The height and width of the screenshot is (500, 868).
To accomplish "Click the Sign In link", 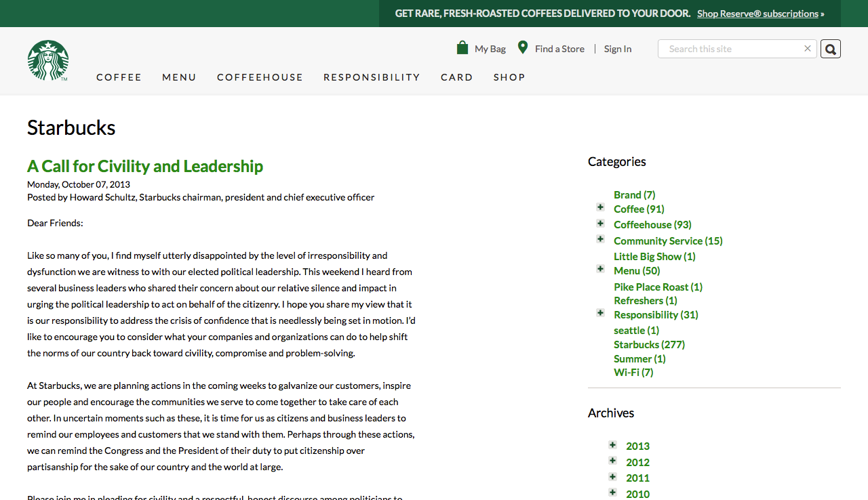I will tap(618, 49).
